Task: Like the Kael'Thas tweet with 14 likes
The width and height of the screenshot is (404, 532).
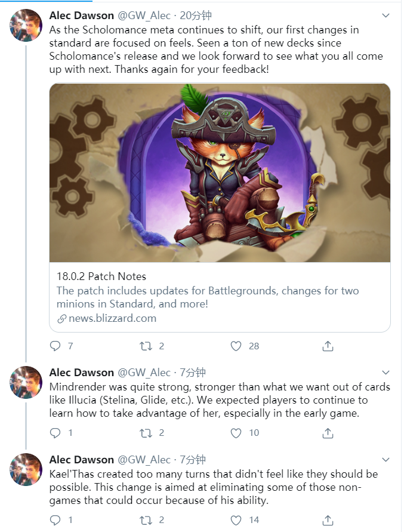Action: (x=236, y=520)
